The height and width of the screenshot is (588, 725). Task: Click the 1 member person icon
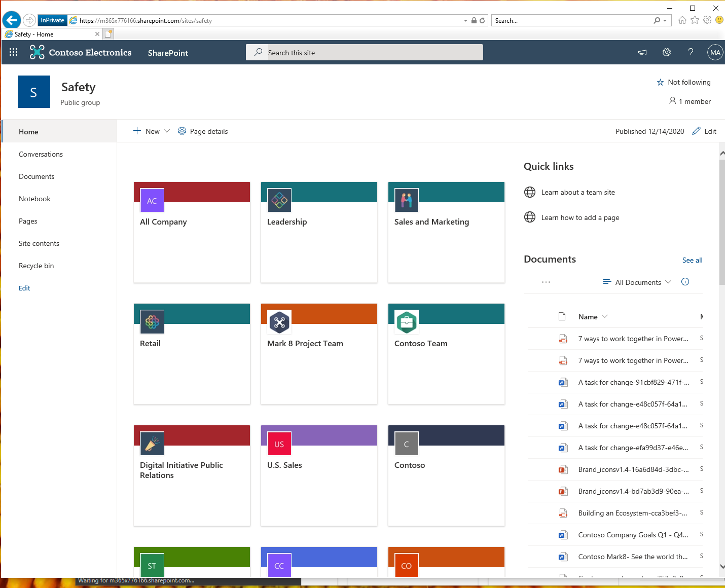pos(672,101)
